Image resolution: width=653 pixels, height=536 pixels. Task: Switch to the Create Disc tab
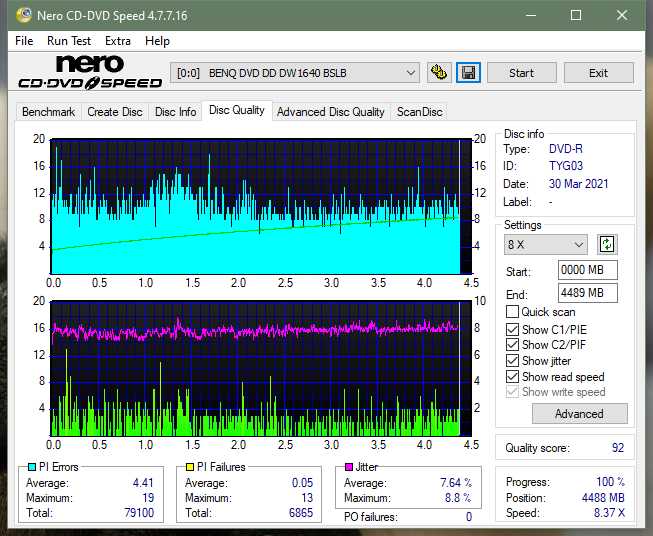tap(115, 112)
